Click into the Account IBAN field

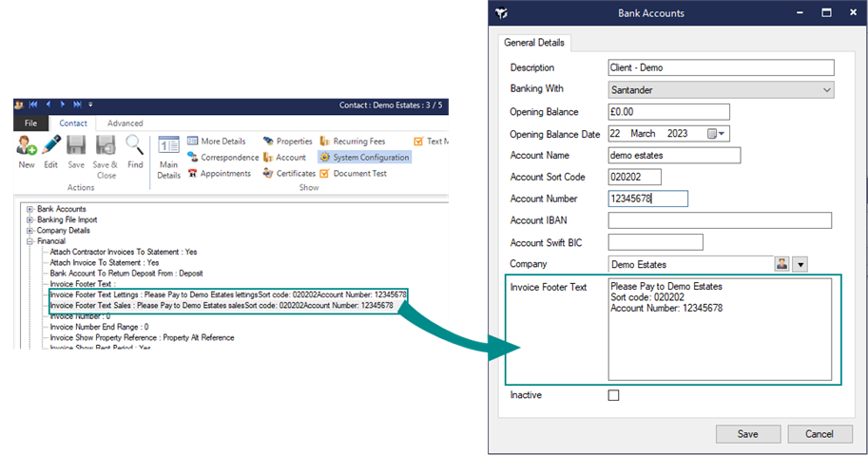[720, 220]
